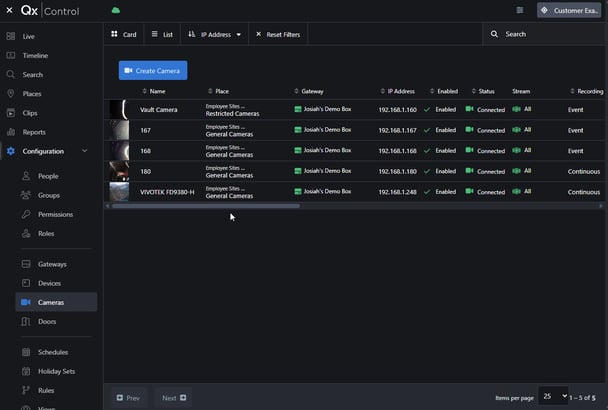The height and width of the screenshot is (410, 608).
Task: Click Josiah's Demo Box in the 180 row
Action: click(x=327, y=171)
